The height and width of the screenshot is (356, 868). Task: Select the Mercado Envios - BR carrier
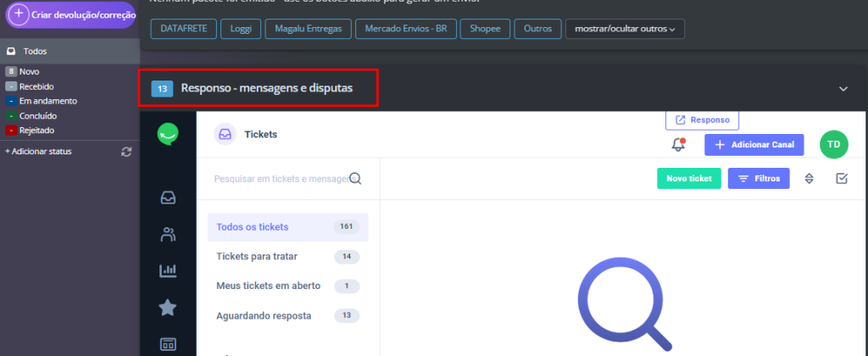click(x=405, y=29)
